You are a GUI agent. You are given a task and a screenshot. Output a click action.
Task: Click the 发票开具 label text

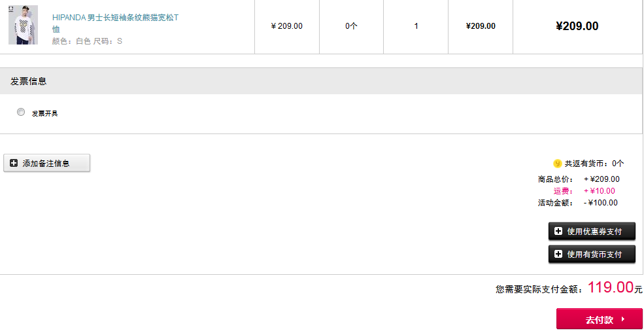click(x=44, y=113)
